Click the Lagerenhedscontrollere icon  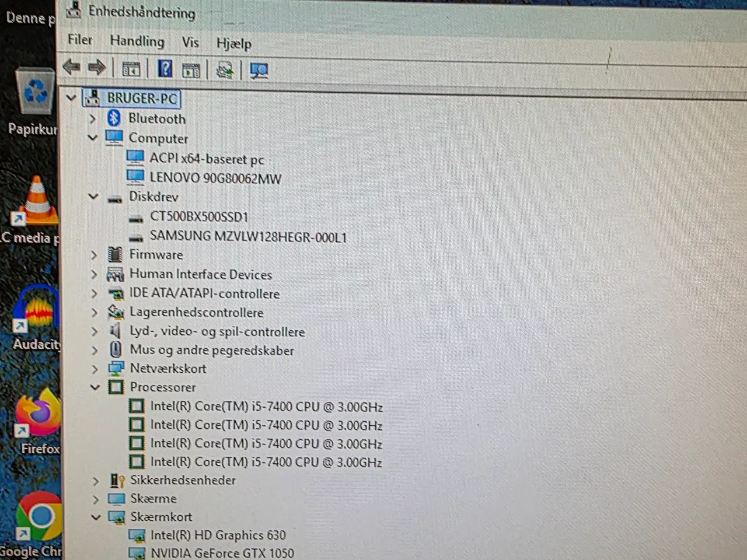pyautogui.click(x=116, y=313)
